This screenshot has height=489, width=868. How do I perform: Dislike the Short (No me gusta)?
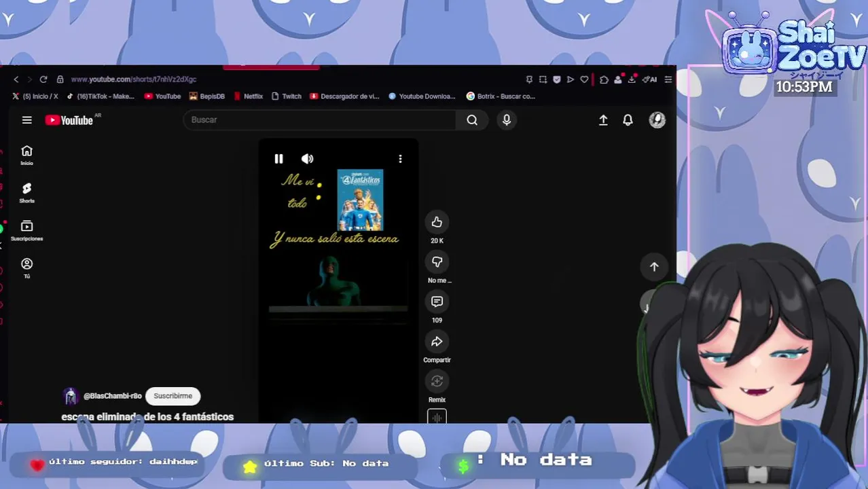click(437, 262)
